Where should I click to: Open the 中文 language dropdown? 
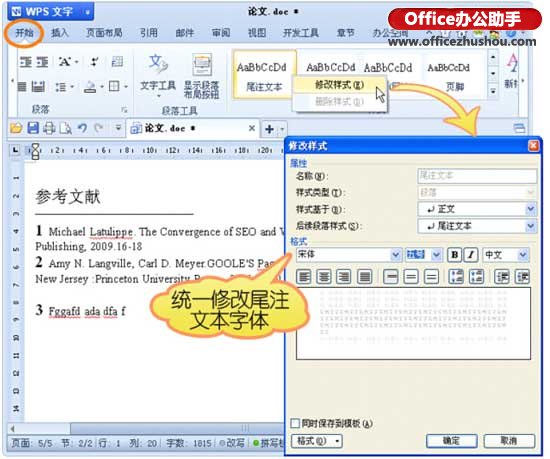(x=523, y=255)
